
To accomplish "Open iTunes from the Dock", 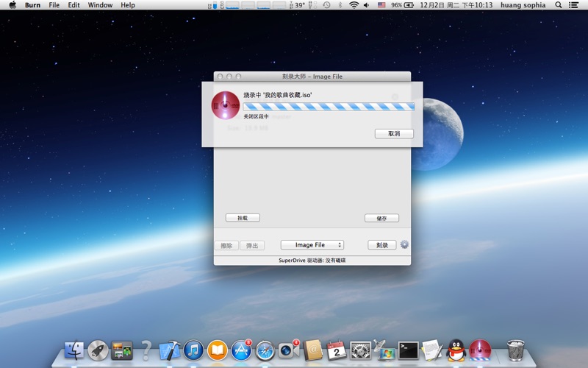I will [193, 350].
